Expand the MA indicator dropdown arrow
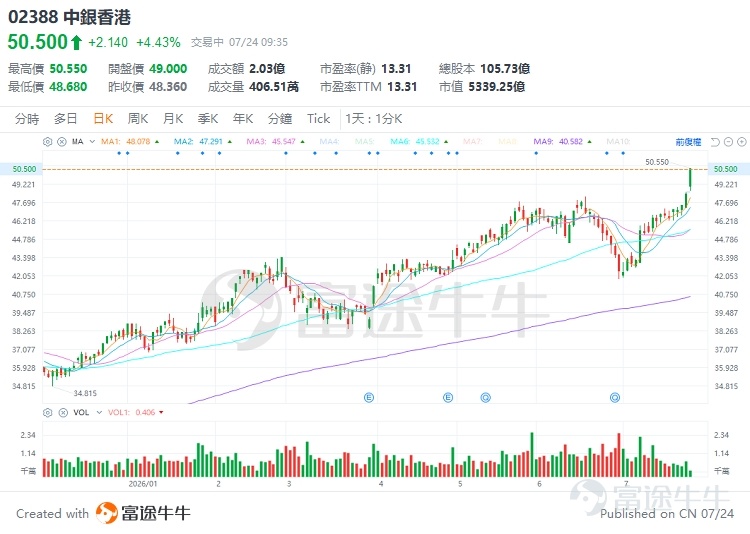 [92, 142]
